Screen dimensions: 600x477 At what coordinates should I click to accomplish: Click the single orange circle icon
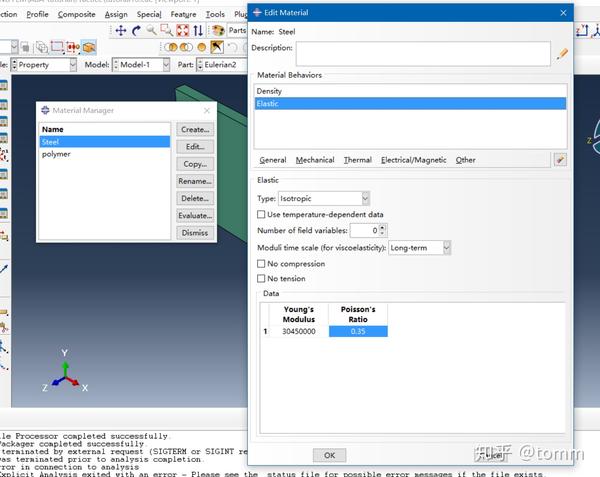click(202, 47)
